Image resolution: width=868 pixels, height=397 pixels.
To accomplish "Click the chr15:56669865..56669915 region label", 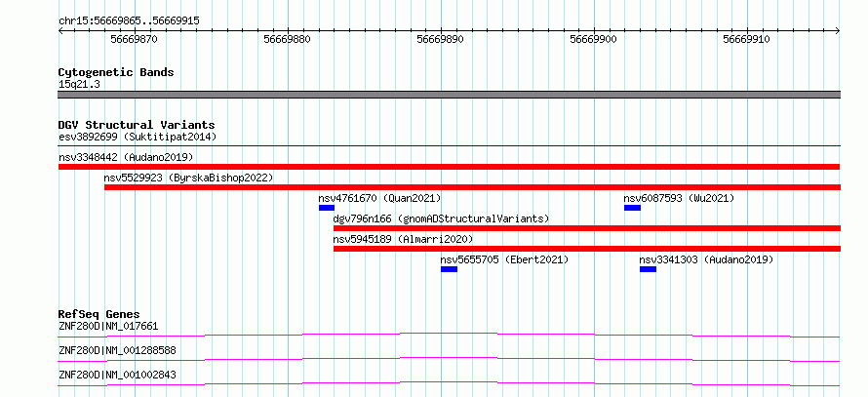I will point(129,21).
